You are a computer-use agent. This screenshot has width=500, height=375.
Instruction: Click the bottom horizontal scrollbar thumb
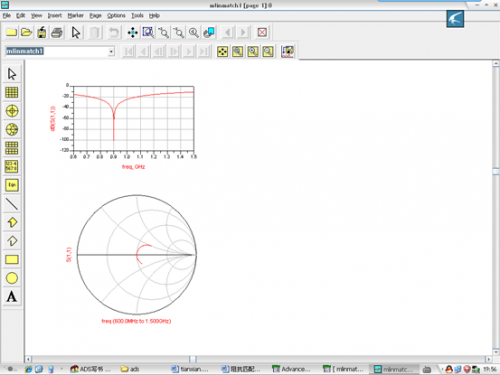coord(193,359)
